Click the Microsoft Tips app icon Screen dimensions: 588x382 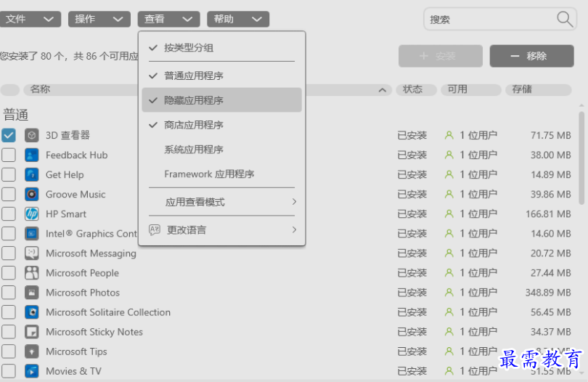[x=31, y=351]
